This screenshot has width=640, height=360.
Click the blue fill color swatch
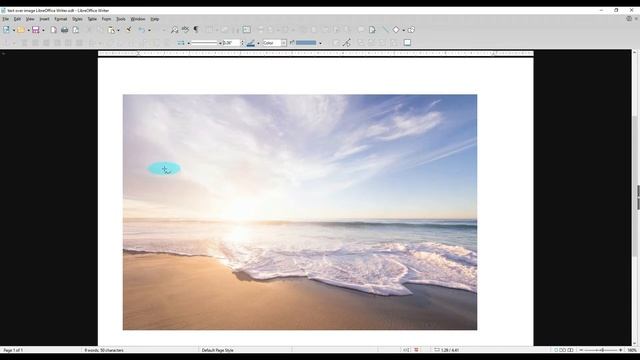click(306, 42)
